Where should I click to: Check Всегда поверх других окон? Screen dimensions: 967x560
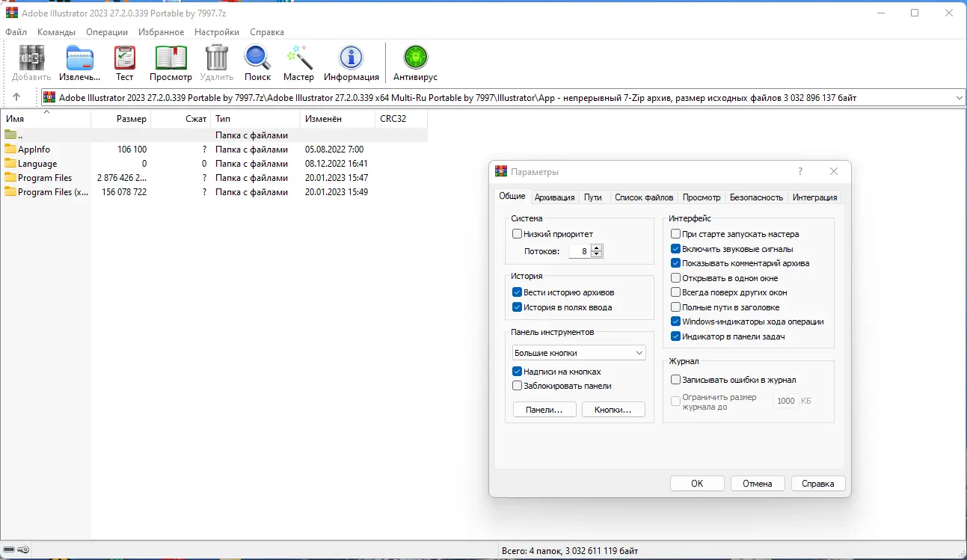tap(676, 292)
